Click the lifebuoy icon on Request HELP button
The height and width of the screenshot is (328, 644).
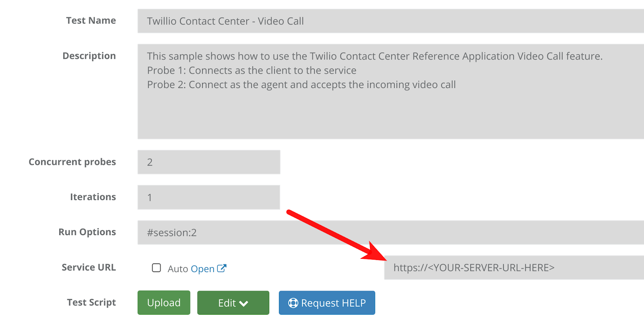click(293, 303)
